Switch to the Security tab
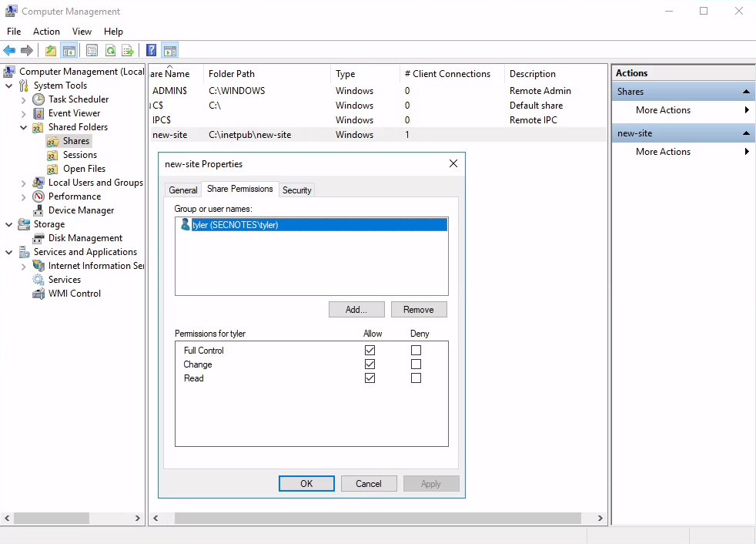 click(297, 190)
